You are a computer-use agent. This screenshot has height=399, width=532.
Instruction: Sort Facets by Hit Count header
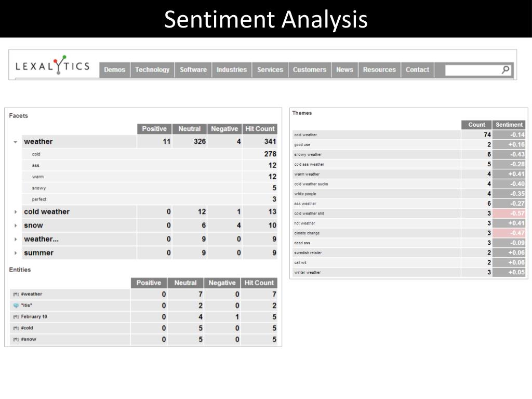pyautogui.click(x=260, y=129)
